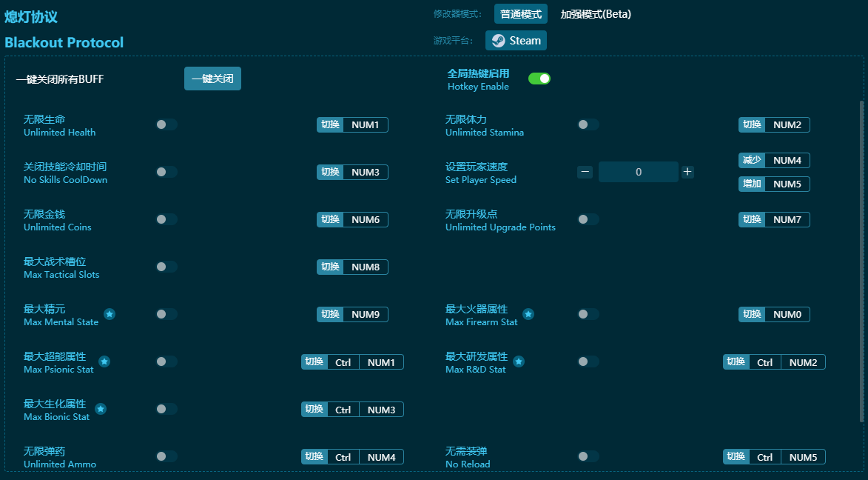Viewport: 868px width, 480px height.
Task: Click the star icon beside Max R&D Stat
Action: (x=519, y=361)
